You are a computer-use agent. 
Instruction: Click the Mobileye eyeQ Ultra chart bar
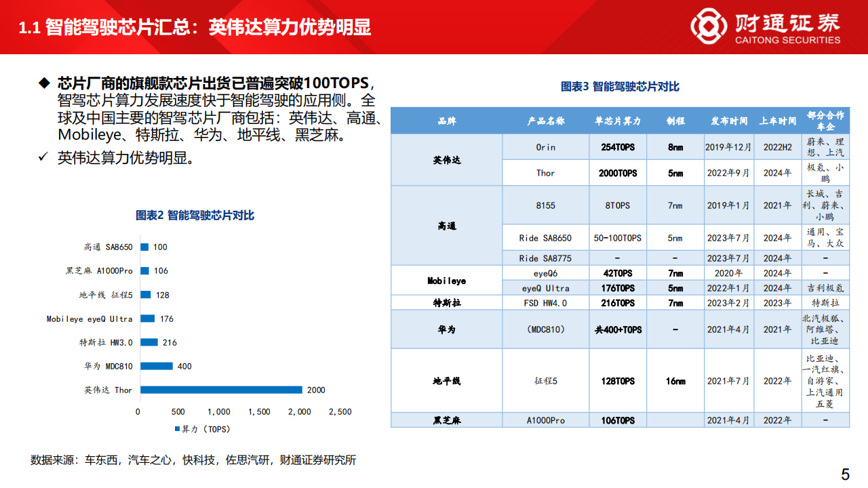tap(147, 319)
